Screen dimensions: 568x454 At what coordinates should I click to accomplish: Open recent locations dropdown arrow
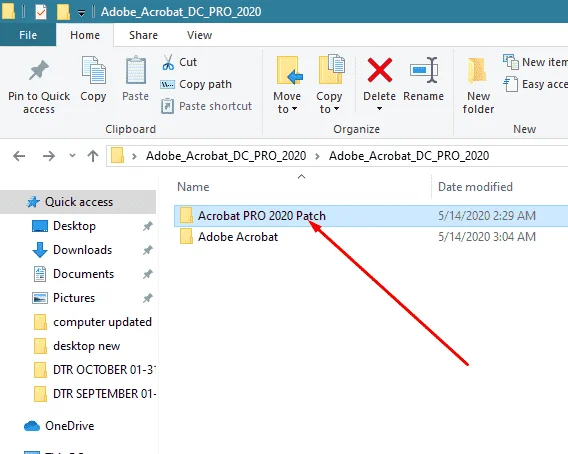pos(72,156)
